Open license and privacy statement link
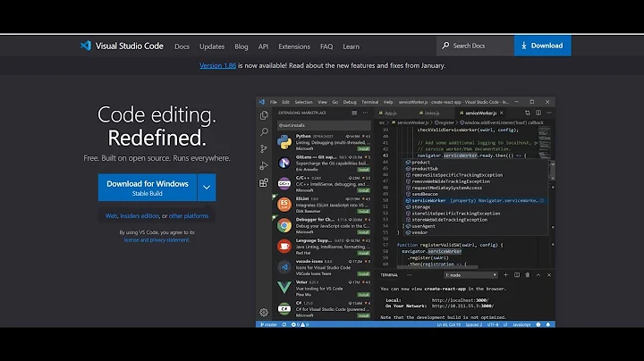The image size is (644, 361). point(157,240)
